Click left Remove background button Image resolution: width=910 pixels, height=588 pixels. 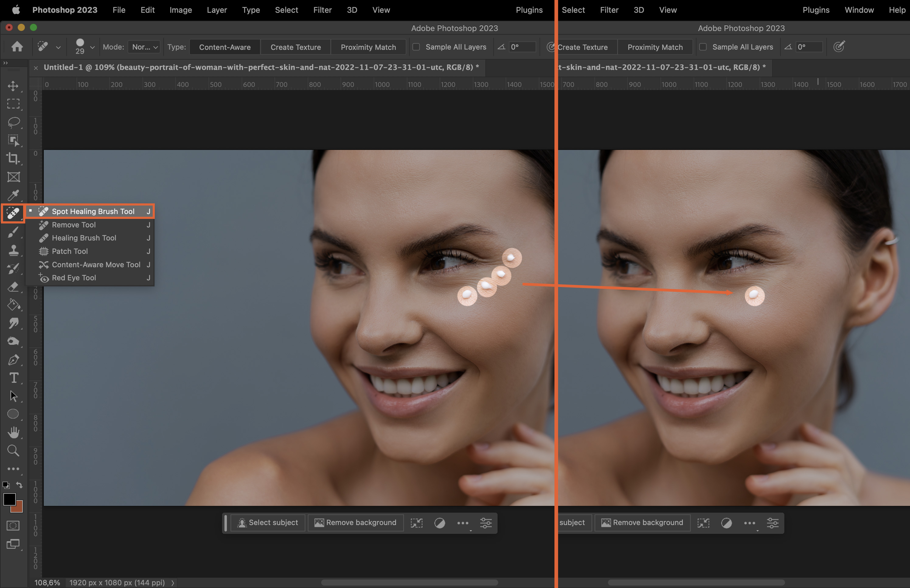356,523
